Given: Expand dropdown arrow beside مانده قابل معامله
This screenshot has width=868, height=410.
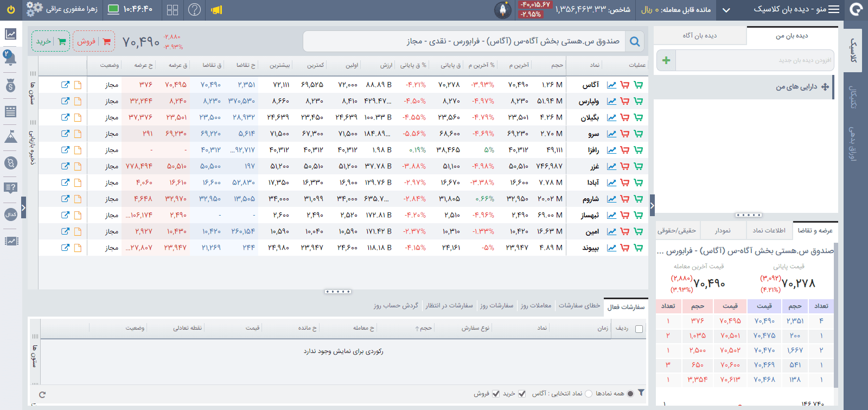Looking at the screenshot, I should [x=726, y=10].
